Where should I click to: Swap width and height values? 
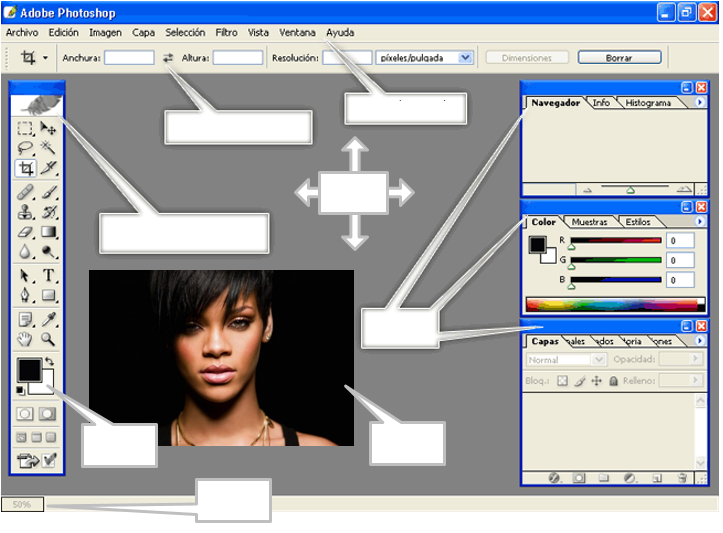tap(168, 58)
